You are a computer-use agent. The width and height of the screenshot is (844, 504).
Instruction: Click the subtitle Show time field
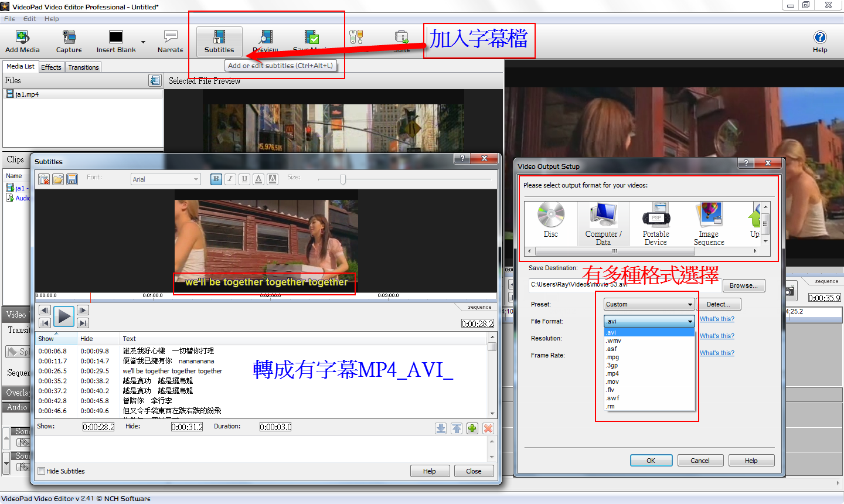click(98, 427)
